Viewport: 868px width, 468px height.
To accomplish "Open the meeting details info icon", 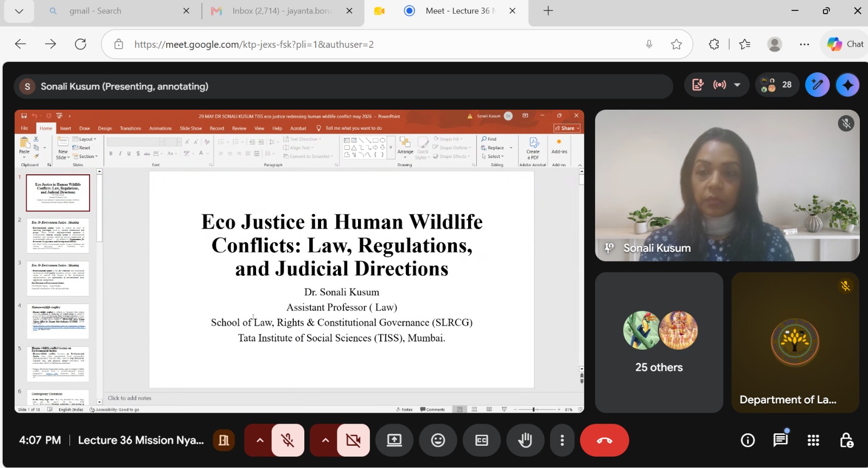I will [x=748, y=440].
